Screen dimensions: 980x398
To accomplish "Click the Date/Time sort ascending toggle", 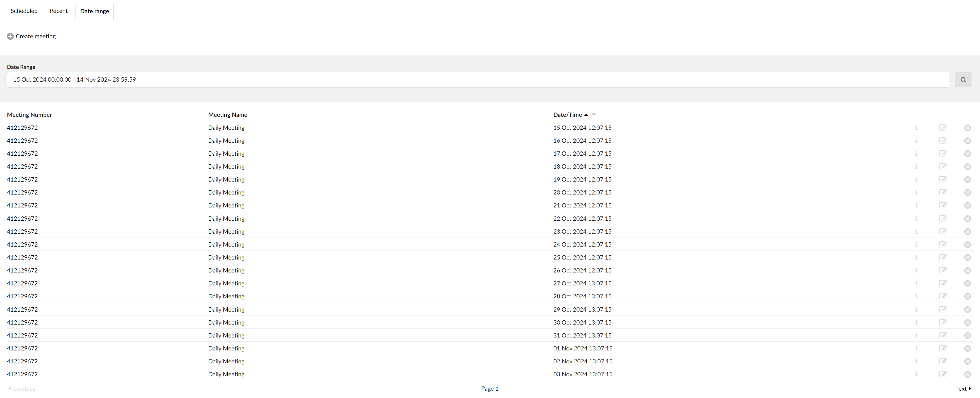I will click(x=586, y=114).
